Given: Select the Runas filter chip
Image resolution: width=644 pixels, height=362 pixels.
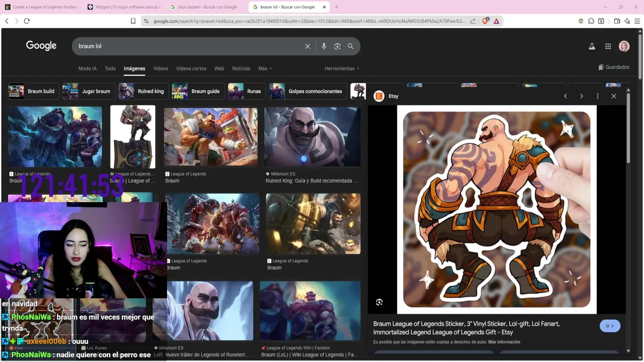Looking at the screenshot, I should pos(247,92).
